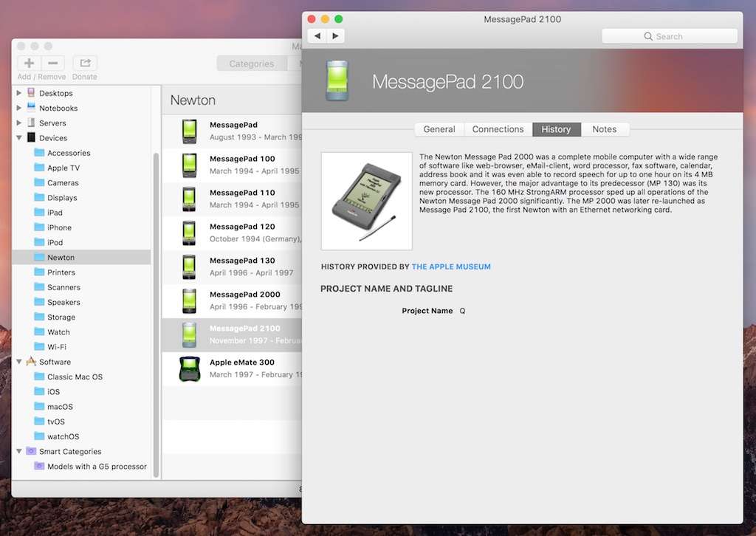Screen dimensions: 756x536
Task: Click the Smart Categories gear folder icon
Action: pyautogui.click(x=31, y=450)
